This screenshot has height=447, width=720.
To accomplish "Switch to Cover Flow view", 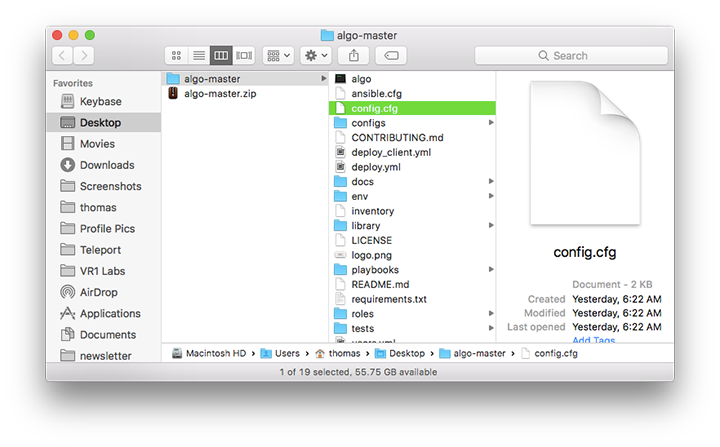I will click(x=244, y=56).
